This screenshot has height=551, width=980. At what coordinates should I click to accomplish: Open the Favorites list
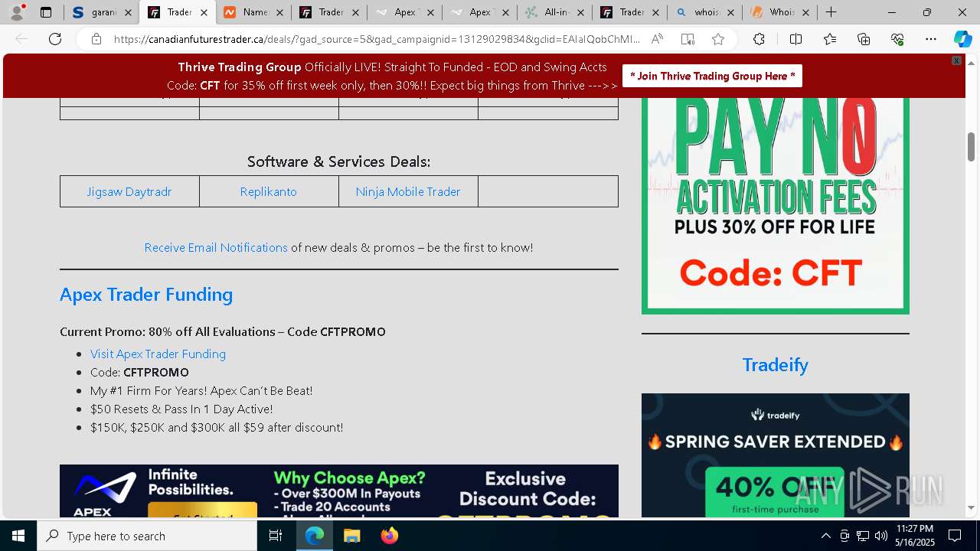coord(830,39)
